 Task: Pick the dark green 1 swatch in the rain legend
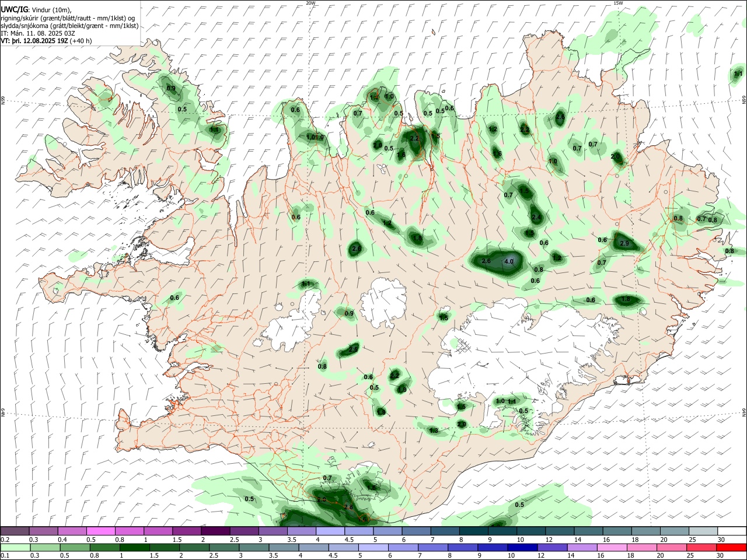[x=134, y=547]
